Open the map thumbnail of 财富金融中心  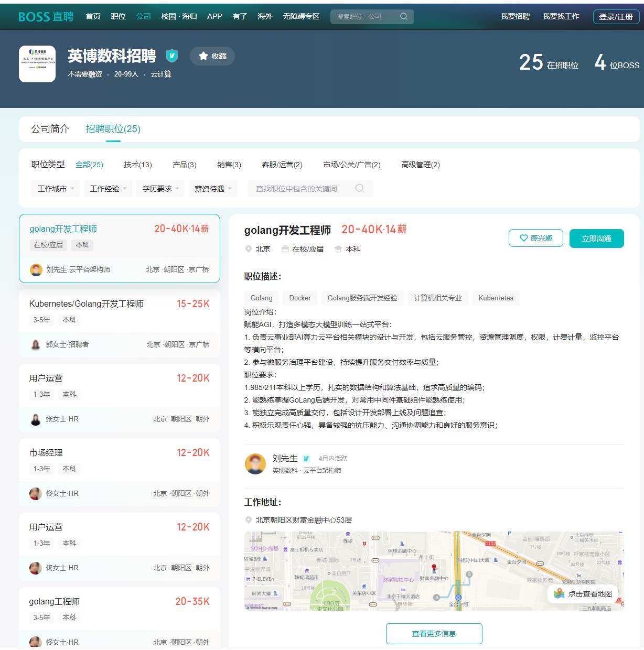pyautogui.click(x=434, y=571)
